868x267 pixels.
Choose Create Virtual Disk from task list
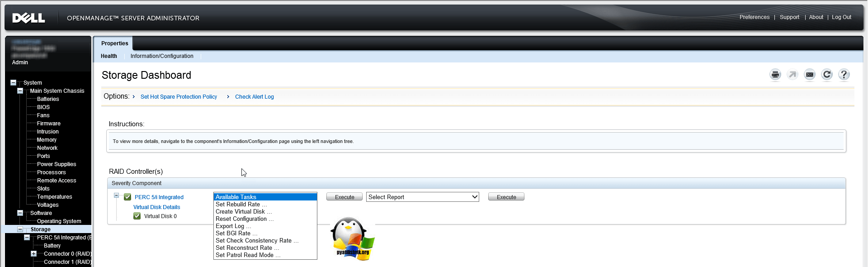click(243, 212)
